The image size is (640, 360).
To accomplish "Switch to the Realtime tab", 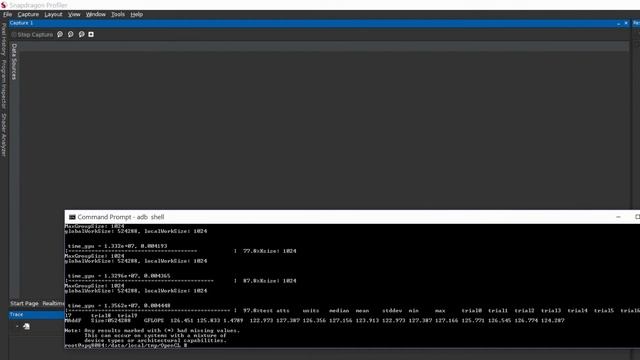I will pyautogui.click(x=53, y=303).
